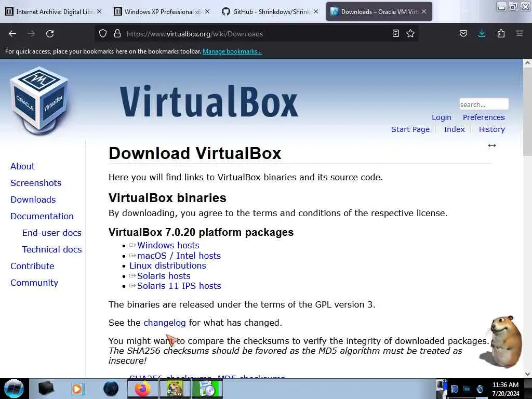The width and height of the screenshot is (532, 399).
Task: Toggle reader view icon in address bar
Action: click(x=395, y=34)
